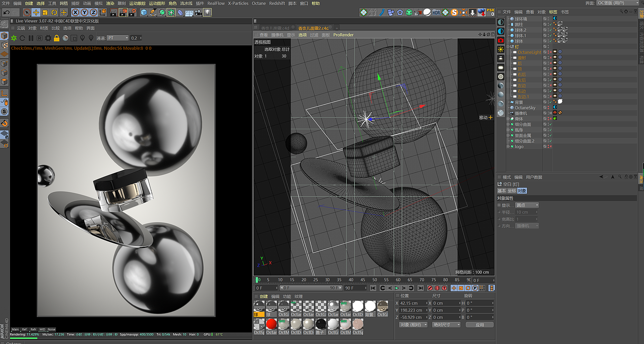
Task: Open the PT kernel channel dropdown
Action: coord(118,38)
